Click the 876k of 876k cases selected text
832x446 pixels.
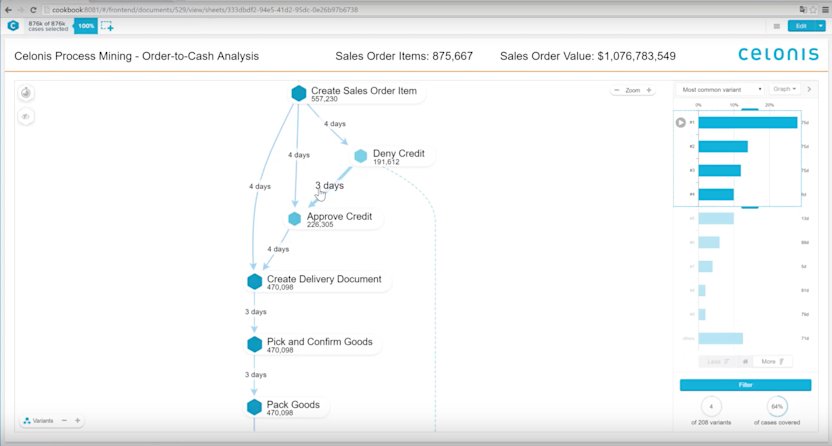tap(48, 26)
